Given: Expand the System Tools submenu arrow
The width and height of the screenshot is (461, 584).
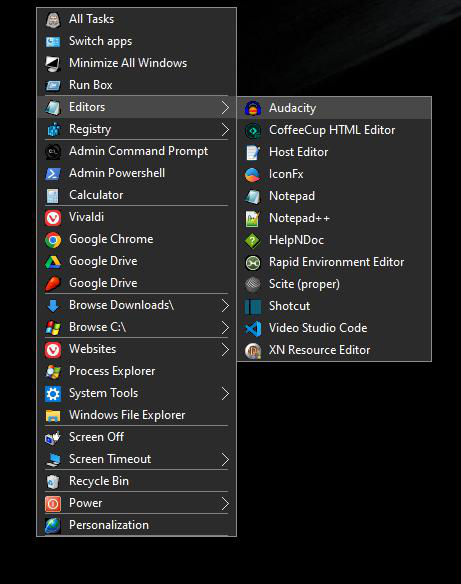Looking at the screenshot, I should coord(225,393).
